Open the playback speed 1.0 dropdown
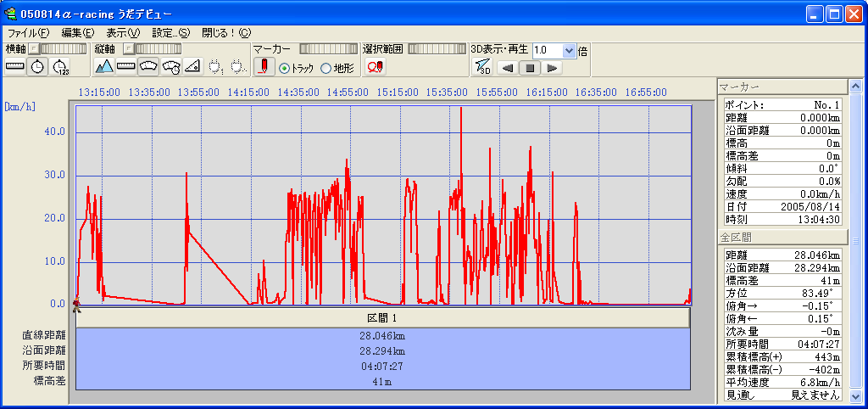 click(569, 51)
